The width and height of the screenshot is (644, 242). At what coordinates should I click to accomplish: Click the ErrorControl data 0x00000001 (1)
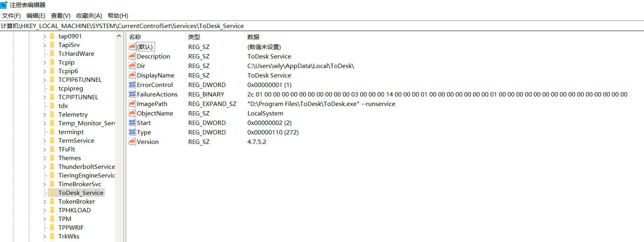pyautogui.click(x=270, y=85)
